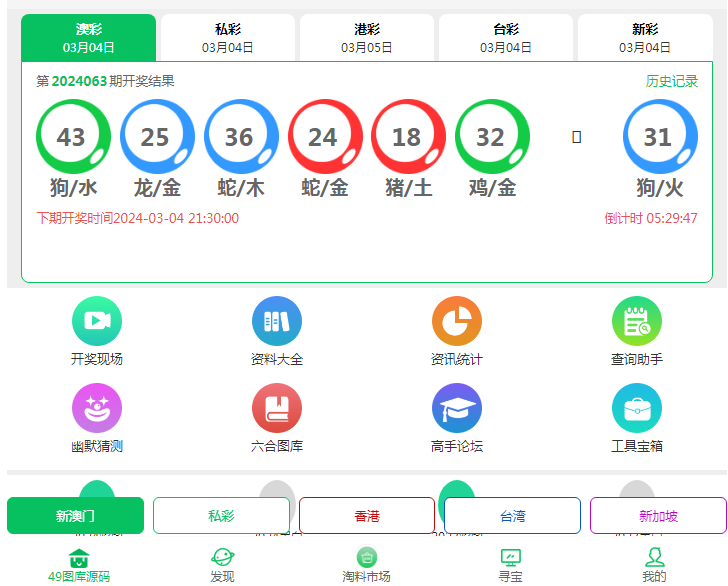Click the 蛇/金 label

tap(325, 188)
